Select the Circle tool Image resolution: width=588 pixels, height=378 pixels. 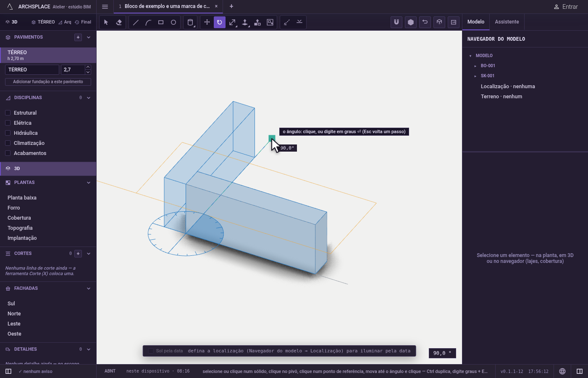point(173,22)
